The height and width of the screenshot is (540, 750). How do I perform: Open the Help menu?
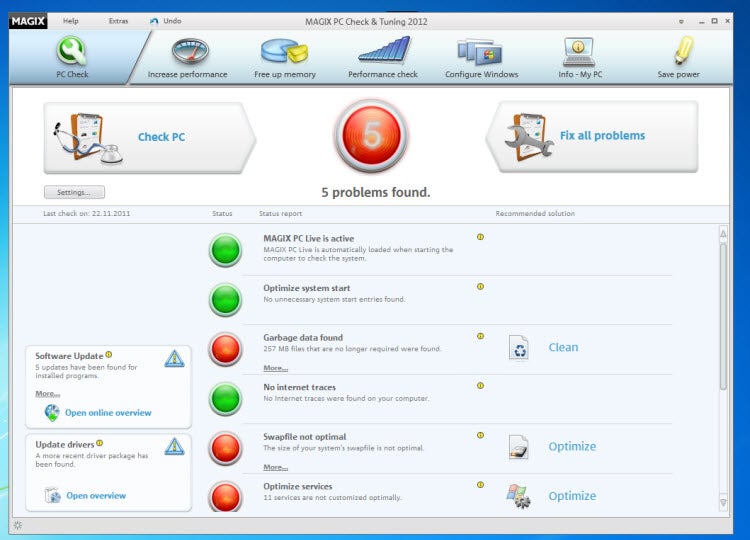[71, 21]
